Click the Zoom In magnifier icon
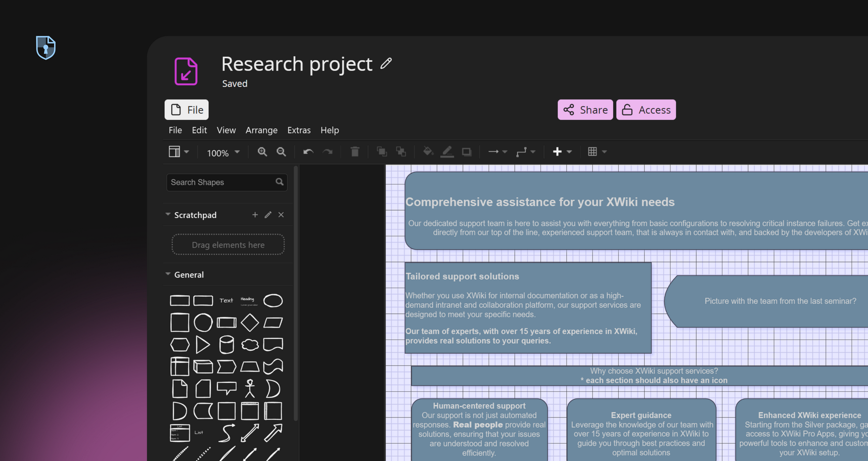The height and width of the screenshot is (461, 868). 262,152
